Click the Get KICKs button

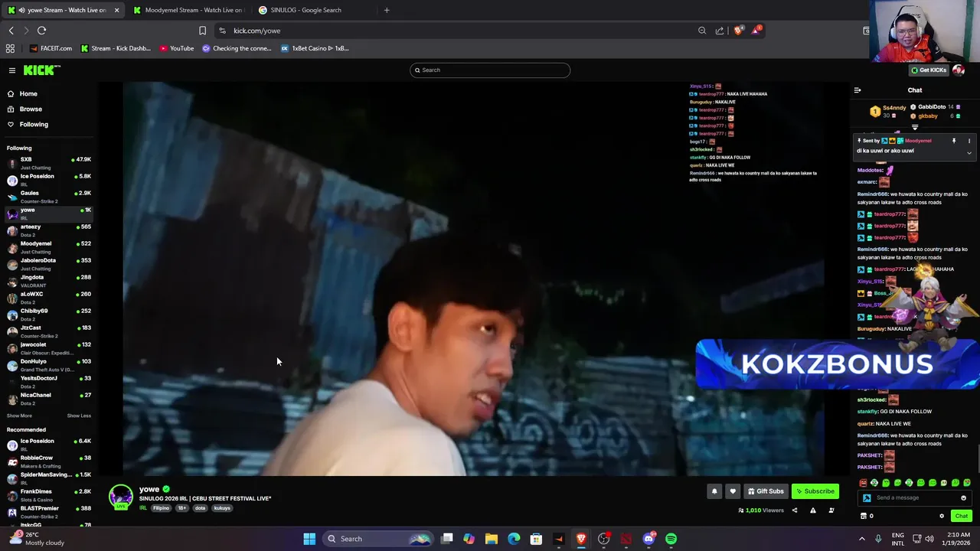click(x=929, y=70)
